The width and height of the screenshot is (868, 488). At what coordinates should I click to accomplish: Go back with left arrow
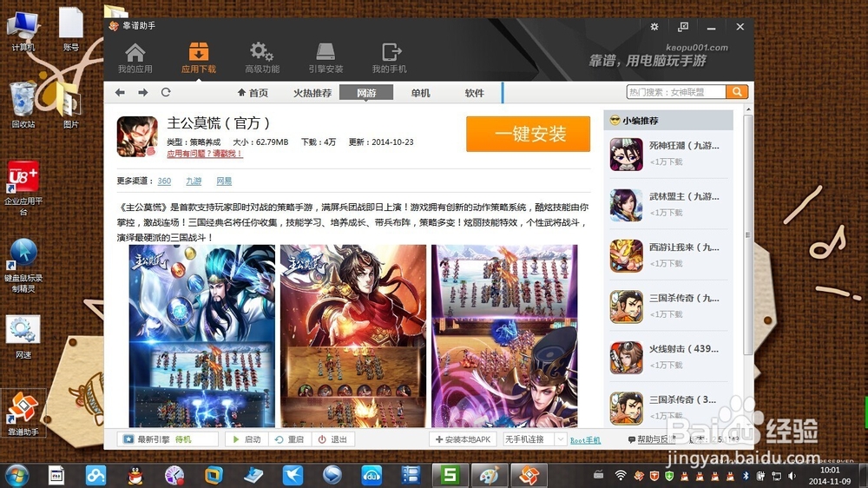120,93
